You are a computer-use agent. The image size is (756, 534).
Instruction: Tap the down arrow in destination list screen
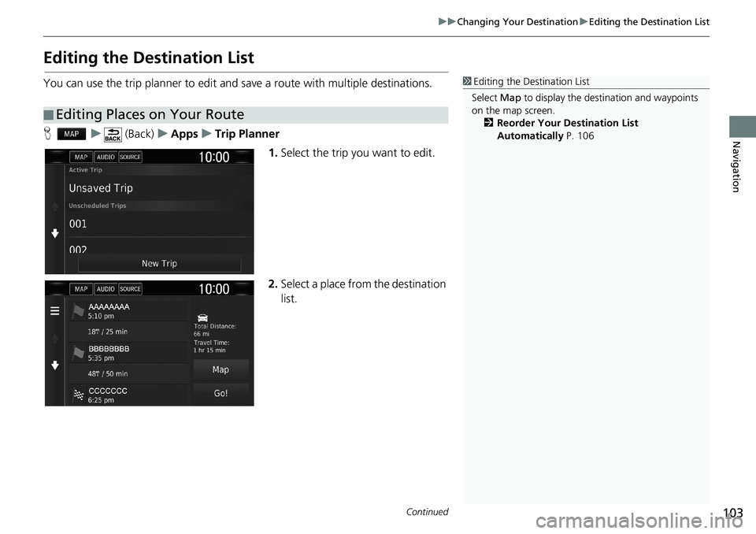coord(55,365)
